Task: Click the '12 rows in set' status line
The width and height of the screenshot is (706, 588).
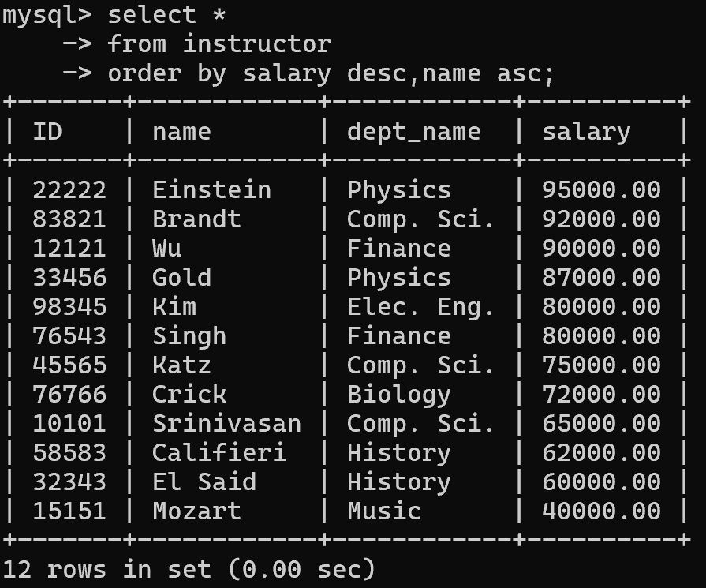Action: pyautogui.click(x=189, y=568)
